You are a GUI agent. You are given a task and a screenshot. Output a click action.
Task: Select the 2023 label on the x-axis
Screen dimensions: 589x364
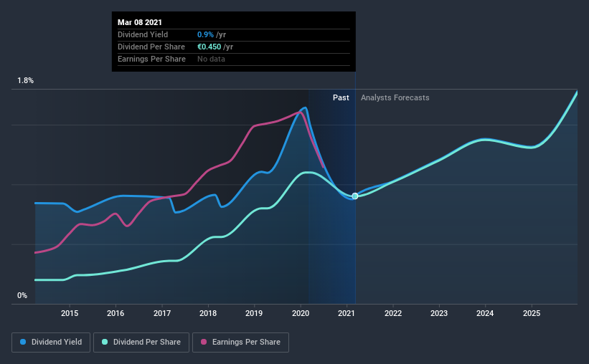click(x=439, y=313)
